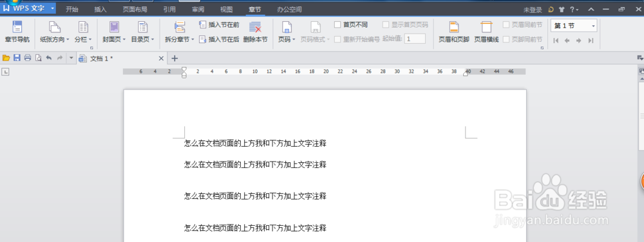
Task: Switch to the 视图 tab
Action: tap(226, 10)
